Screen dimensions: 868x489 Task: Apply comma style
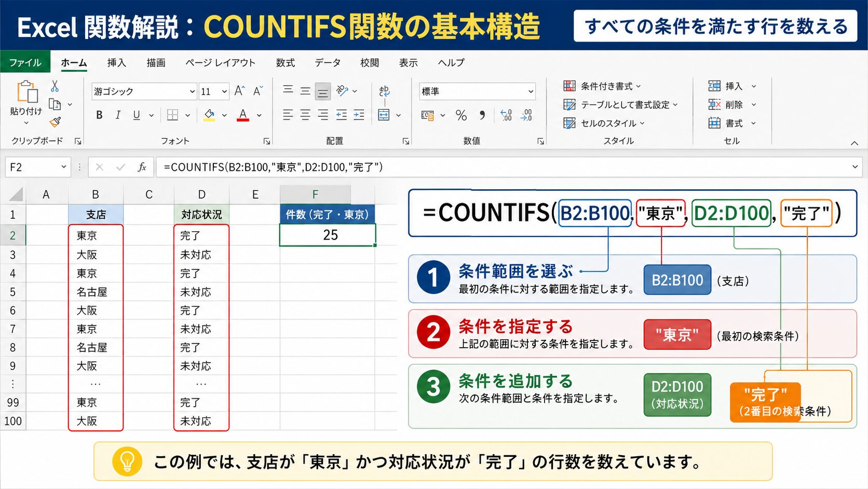tap(482, 115)
